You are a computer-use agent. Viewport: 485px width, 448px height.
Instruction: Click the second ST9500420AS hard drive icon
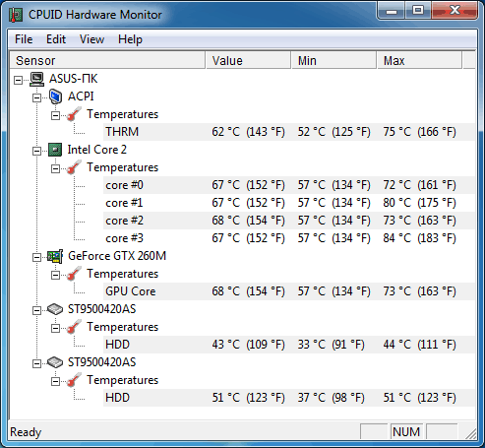(55, 362)
